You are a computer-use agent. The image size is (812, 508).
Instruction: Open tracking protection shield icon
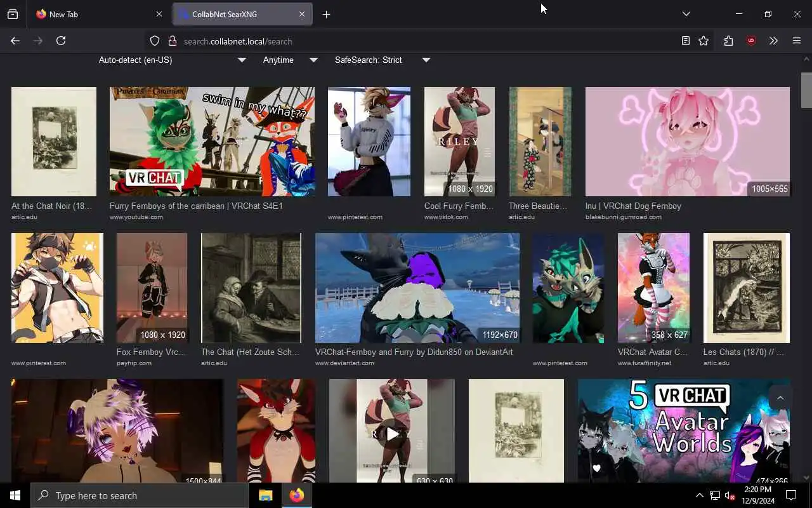click(x=155, y=41)
